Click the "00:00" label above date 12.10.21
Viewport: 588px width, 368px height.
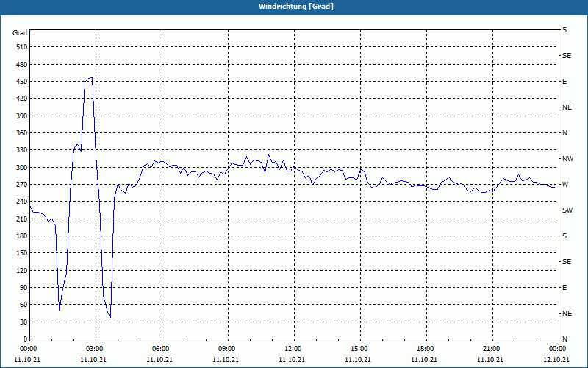tap(557, 349)
